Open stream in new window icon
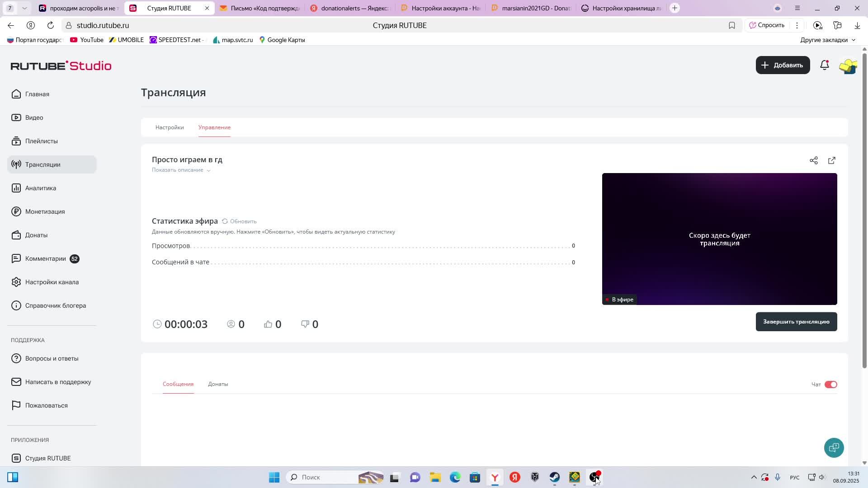Viewport: 868px width, 488px height. (831, 160)
